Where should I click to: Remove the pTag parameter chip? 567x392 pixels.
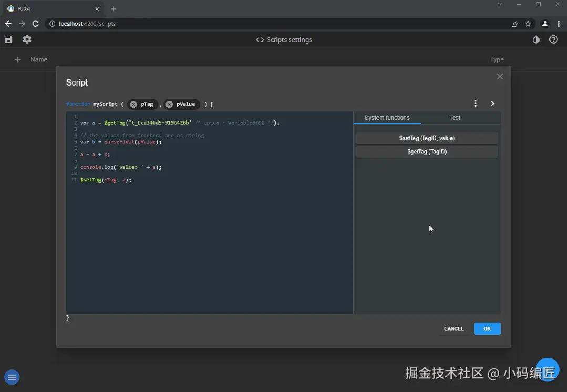(133, 104)
